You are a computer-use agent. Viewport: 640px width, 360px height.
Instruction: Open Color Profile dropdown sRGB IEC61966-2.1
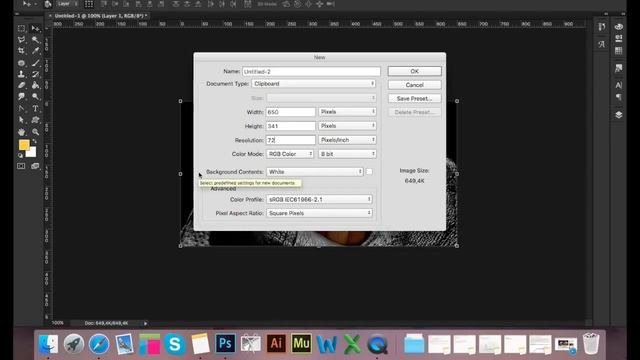[x=319, y=199]
